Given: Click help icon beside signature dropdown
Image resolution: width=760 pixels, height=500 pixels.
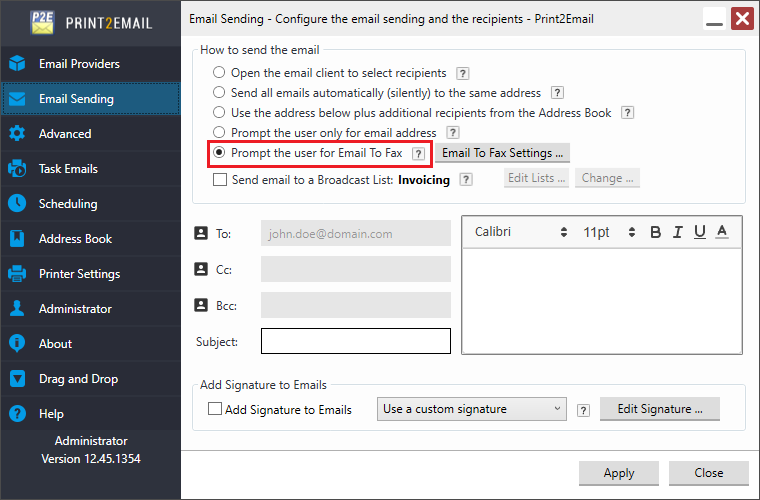Looking at the screenshot, I should pyautogui.click(x=583, y=409).
